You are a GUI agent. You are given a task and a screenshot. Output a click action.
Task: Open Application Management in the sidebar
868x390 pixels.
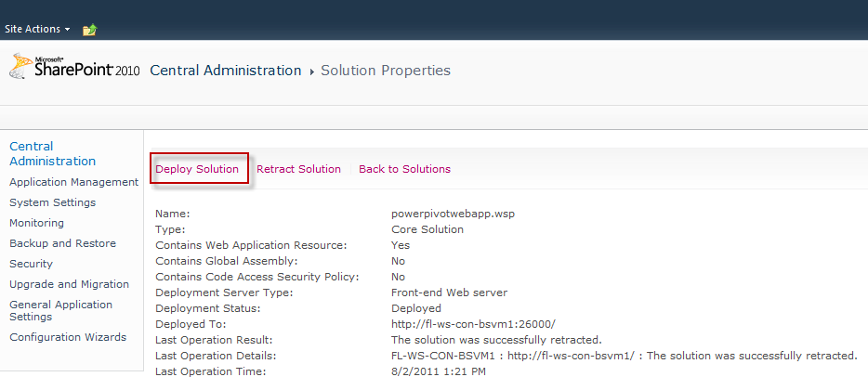coord(73,182)
